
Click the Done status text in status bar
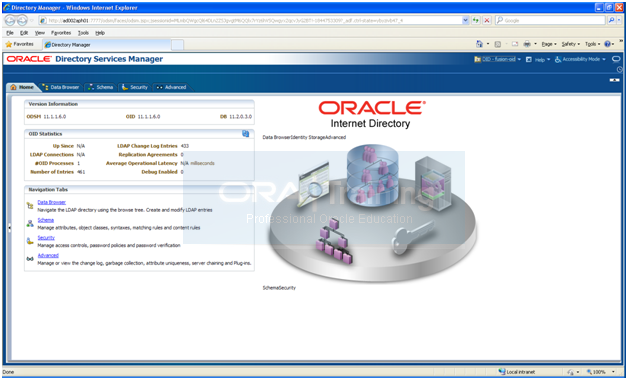[8, 372]
